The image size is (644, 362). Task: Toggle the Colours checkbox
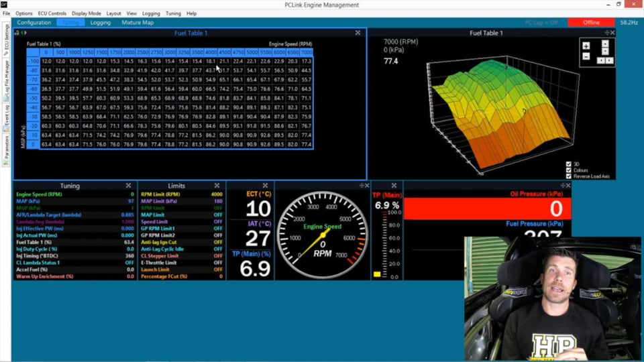pyautogui.click(x=569, y=170)
